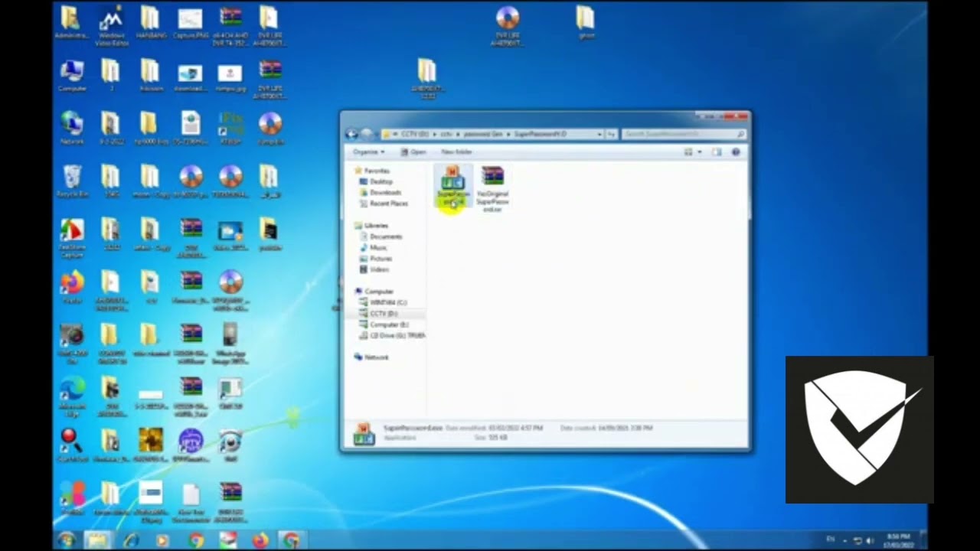980x551 pixels.
Task: Create a New folder from toolbar
Action: click(x=456, y=152)
